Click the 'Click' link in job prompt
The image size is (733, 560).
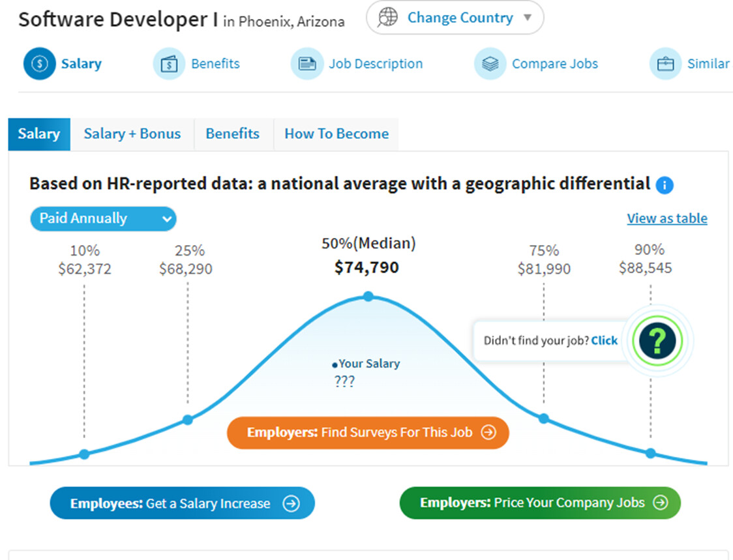pos(605,341)
